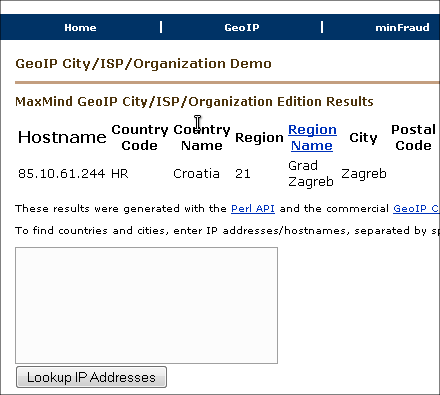Follow the Region Name link in table header
The image size is (440, 395).
point(312,137)
